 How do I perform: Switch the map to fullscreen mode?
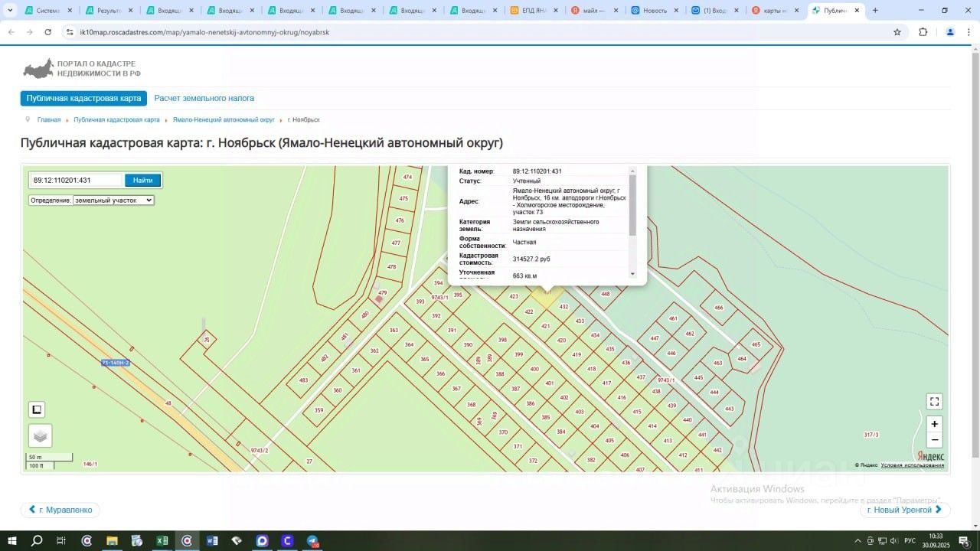pyautogui.click(x=934, y=402)
